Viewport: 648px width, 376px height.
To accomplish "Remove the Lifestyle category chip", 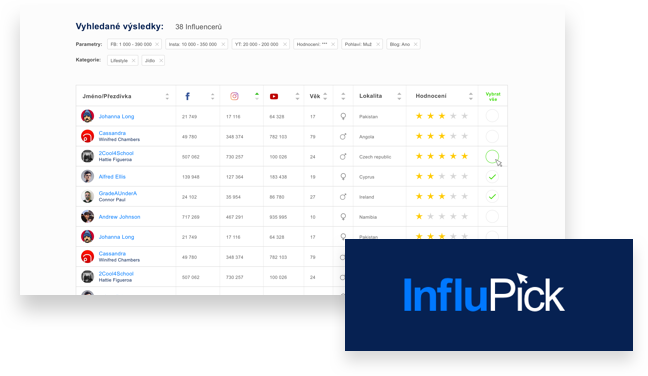I will click(133, 61).
